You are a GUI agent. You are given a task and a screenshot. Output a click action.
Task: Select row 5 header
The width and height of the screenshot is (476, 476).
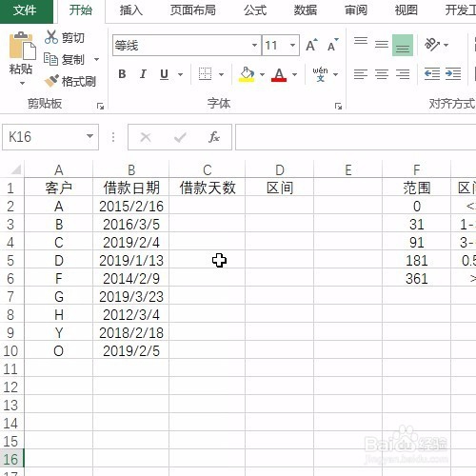pyautogui.click(x=11, y=261)
